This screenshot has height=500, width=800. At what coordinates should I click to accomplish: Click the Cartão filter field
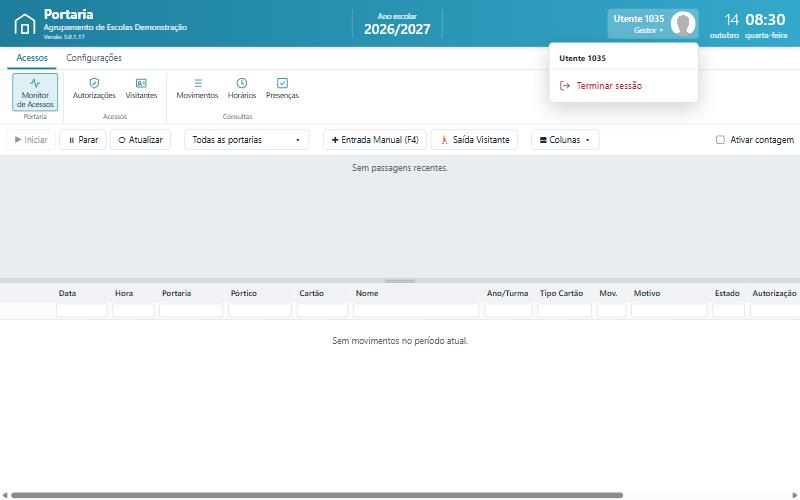(322, 310)
